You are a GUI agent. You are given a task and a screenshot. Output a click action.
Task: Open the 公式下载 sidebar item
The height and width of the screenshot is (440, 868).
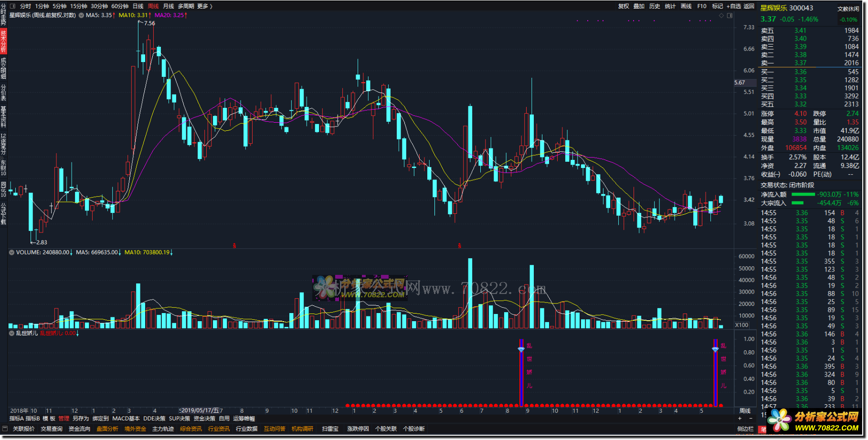point(3,213)
